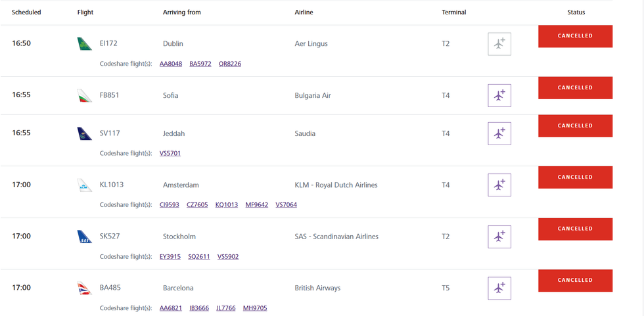
Task: Click the Cancelled status for Dublin flight
Action: click(575, 36)
